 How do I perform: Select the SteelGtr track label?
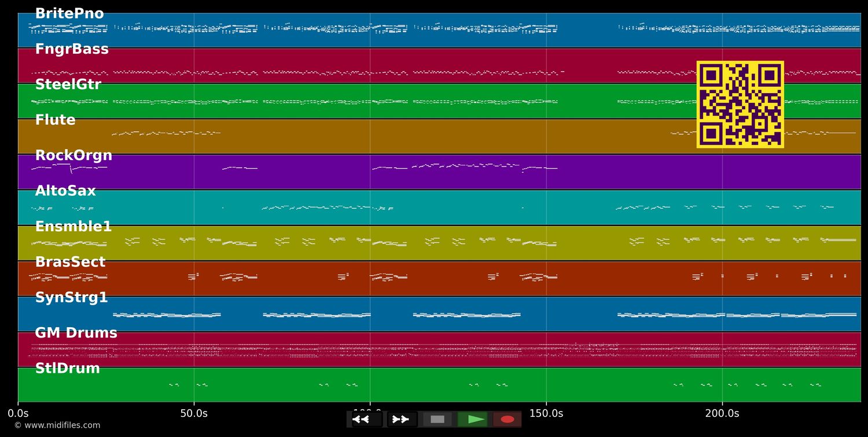click(68, 84)
